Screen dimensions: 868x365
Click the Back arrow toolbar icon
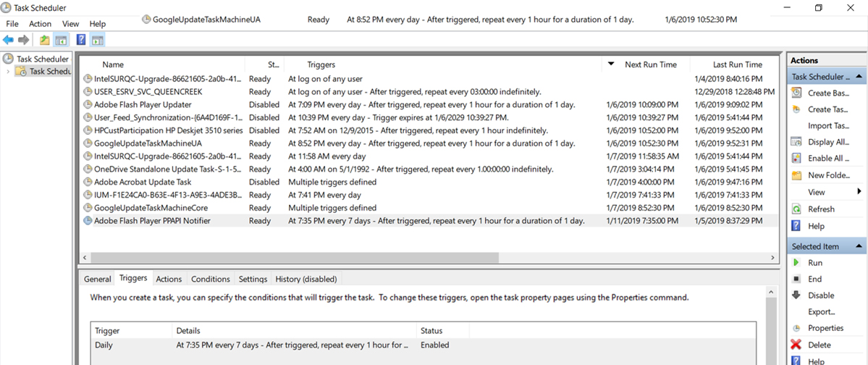point(8,40)
